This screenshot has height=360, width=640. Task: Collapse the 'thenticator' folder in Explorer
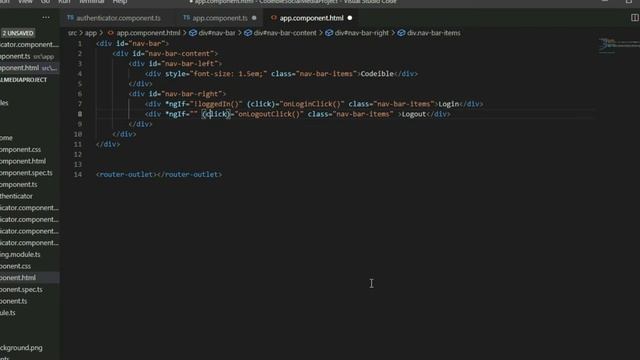tap(16, 196)
